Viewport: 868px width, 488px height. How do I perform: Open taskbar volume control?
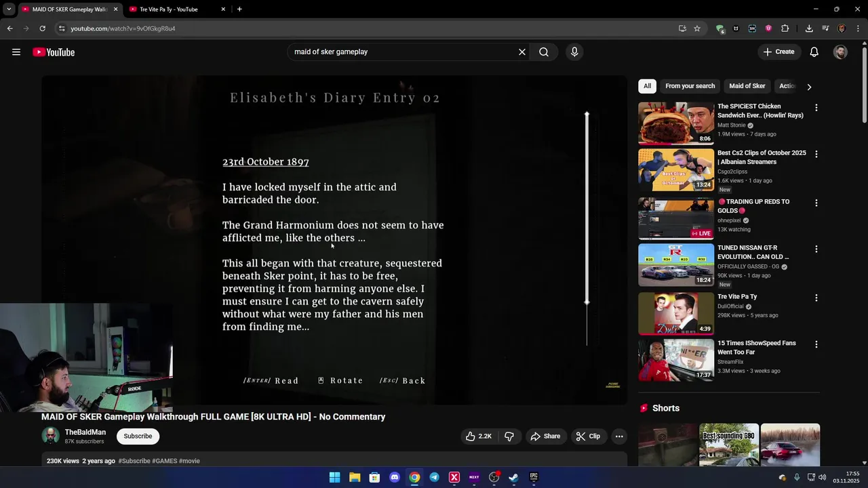coord(822,477)
